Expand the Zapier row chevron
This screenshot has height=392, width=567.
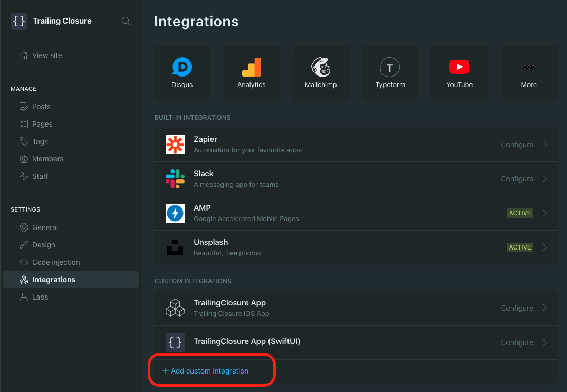544,144
